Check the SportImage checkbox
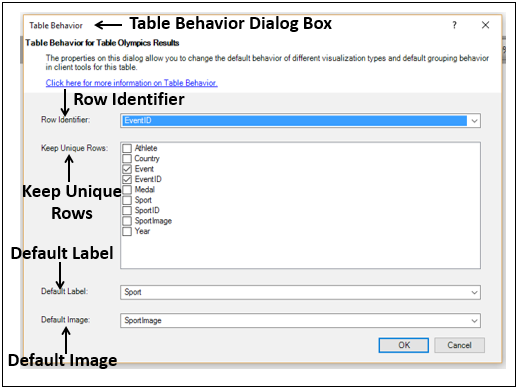The image size is (518, 389). coord(127,221)
